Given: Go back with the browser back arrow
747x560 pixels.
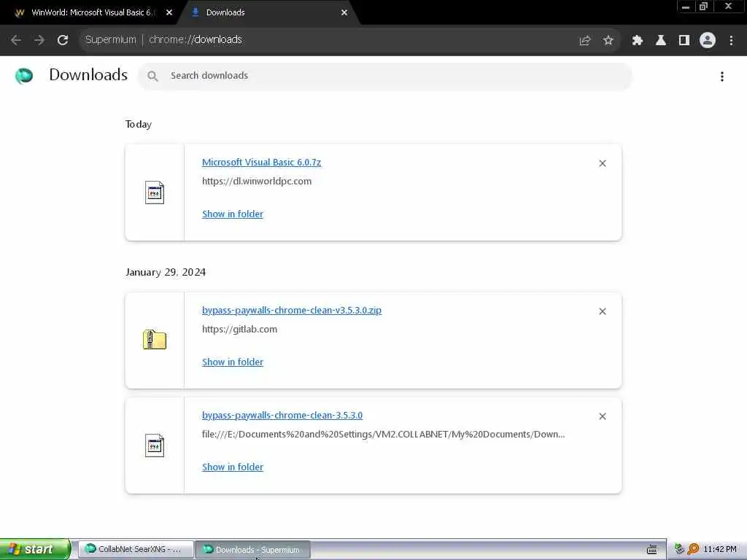Looking at the screenshot, I should click(16, 40).
